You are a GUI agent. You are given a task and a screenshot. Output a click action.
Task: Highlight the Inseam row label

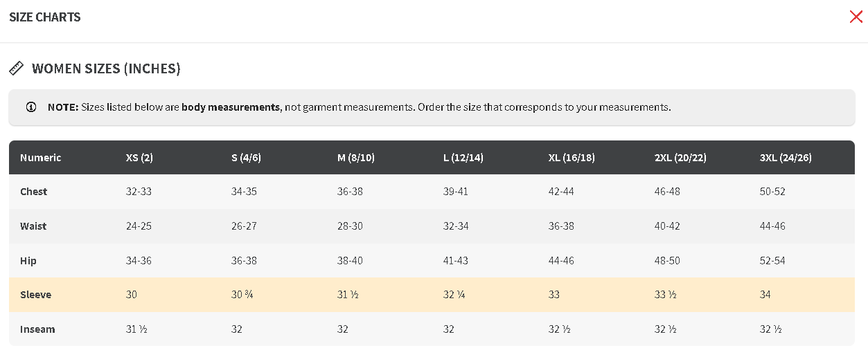click(x=37, y=329)
